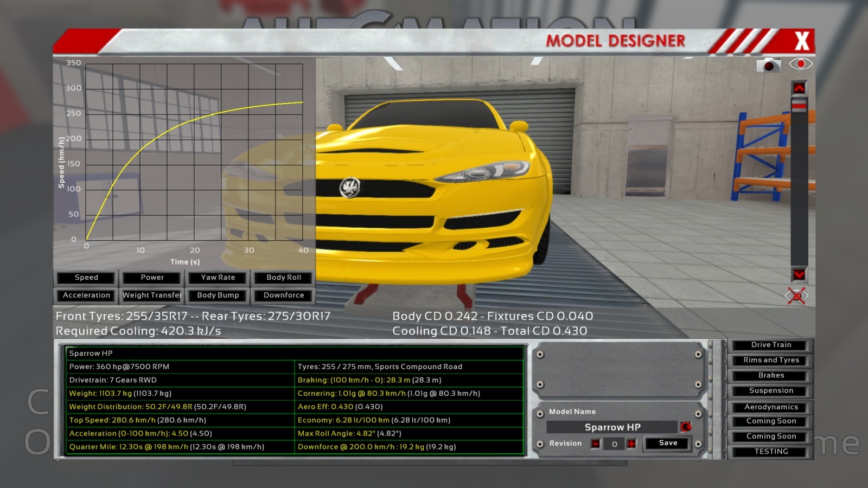Toggle the crossed-out eye hide icon

tap(796, 296)
